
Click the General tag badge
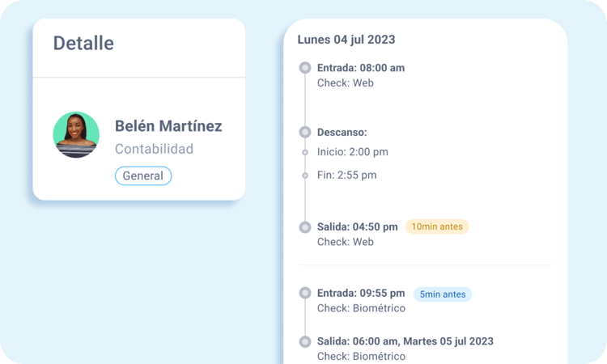click(x=143, y=176)
